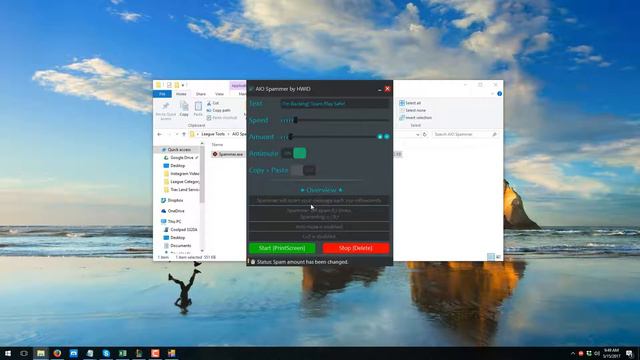Click the File Explorer taskbar icon
The height and width of the screenshot is (360, 640).
[41, 353]
